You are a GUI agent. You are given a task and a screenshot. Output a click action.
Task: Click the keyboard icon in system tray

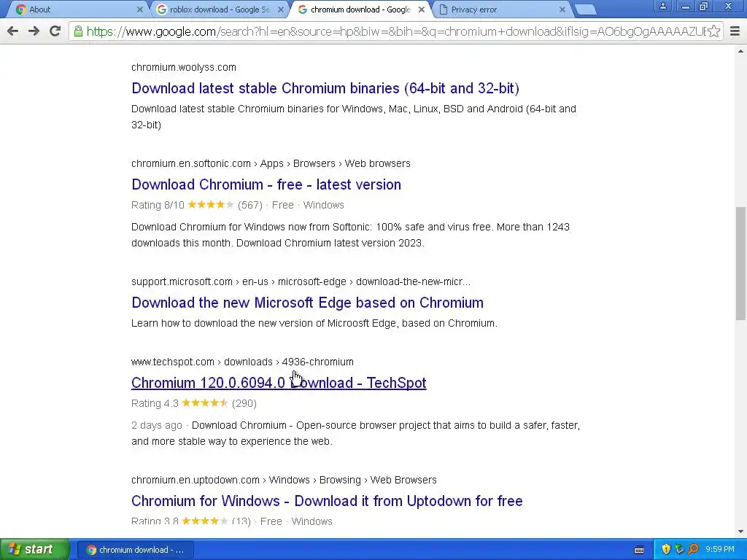639,550
